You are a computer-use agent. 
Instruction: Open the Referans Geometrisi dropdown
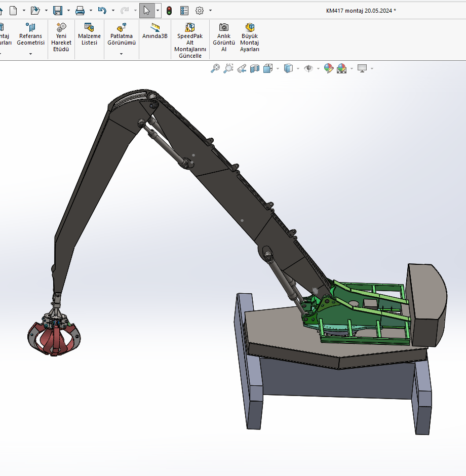(30, 54)
